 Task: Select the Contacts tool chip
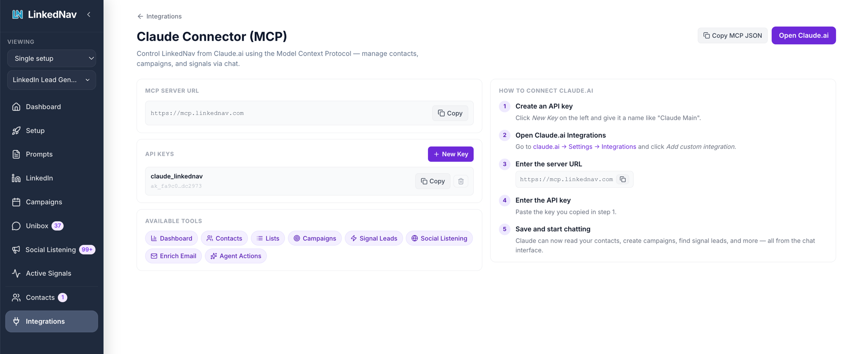pos(224,238)
